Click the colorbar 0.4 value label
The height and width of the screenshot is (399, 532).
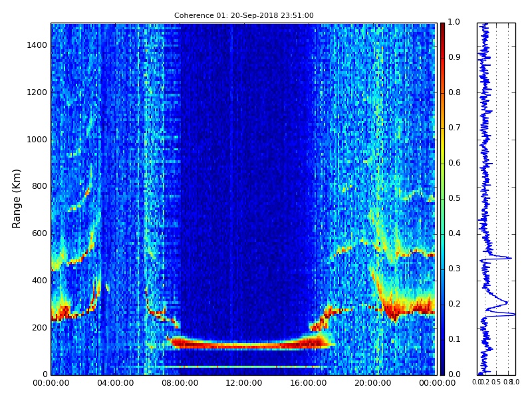[454, 233]
